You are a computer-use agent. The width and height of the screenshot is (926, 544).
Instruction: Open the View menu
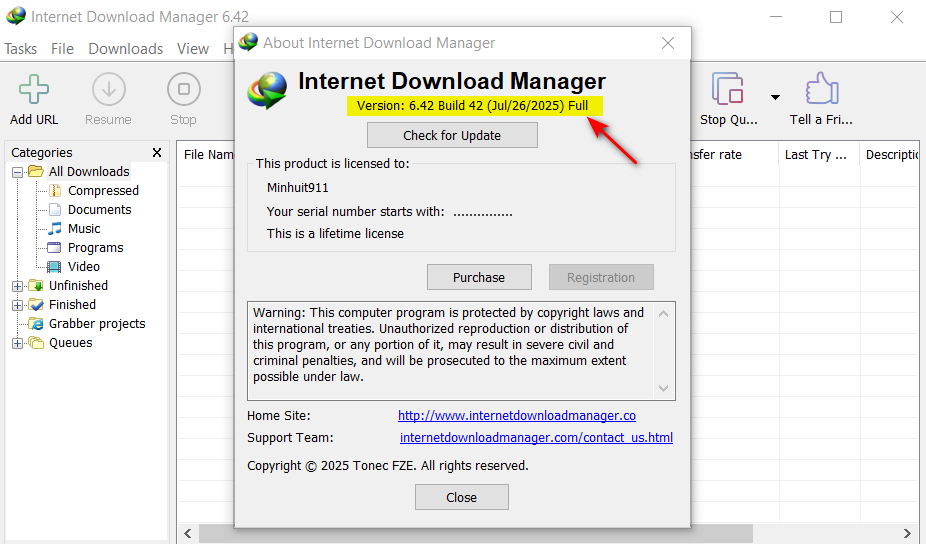point(193,48)
